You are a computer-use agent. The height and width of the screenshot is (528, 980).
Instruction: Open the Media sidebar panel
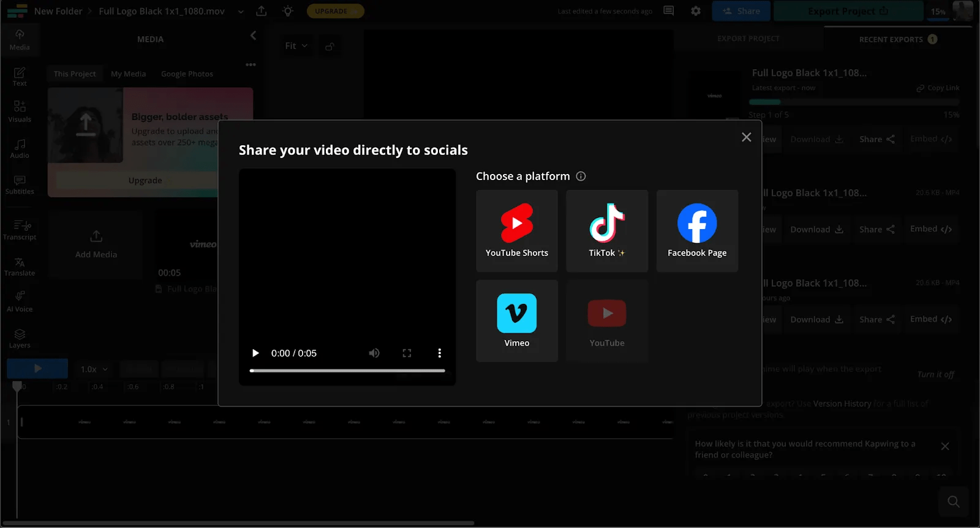[20, 40]
